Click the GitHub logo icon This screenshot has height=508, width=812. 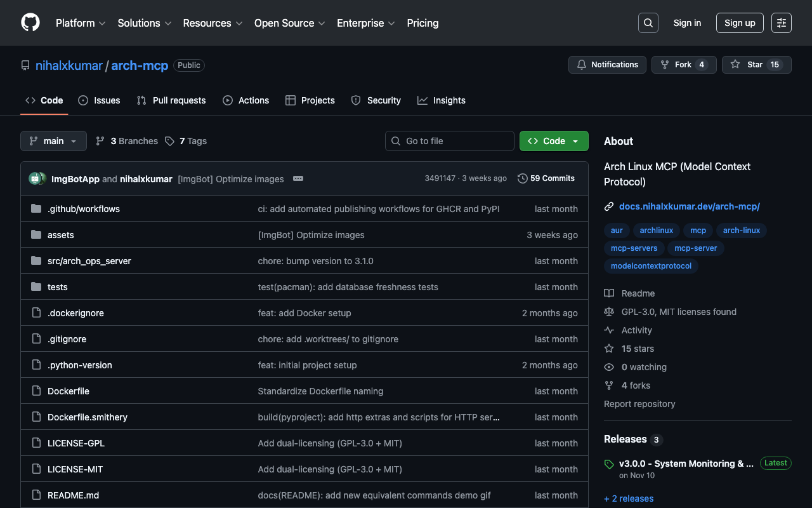click(x=30, y=23)
